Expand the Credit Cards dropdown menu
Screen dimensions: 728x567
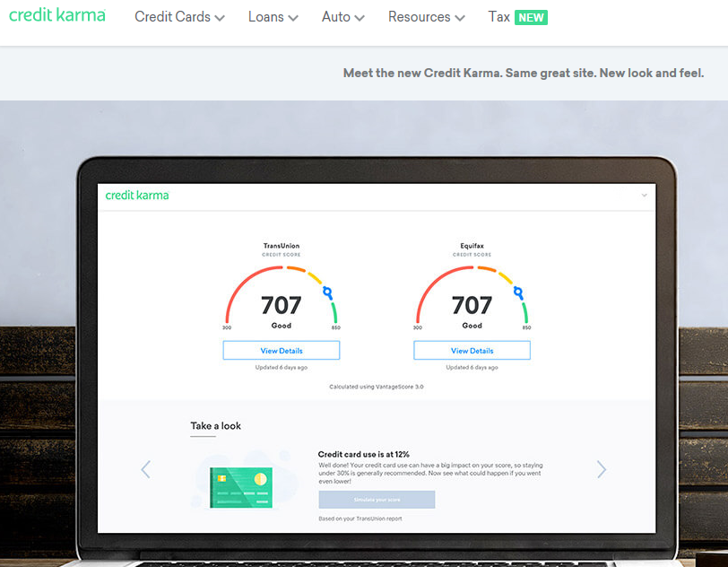(179, 17)
